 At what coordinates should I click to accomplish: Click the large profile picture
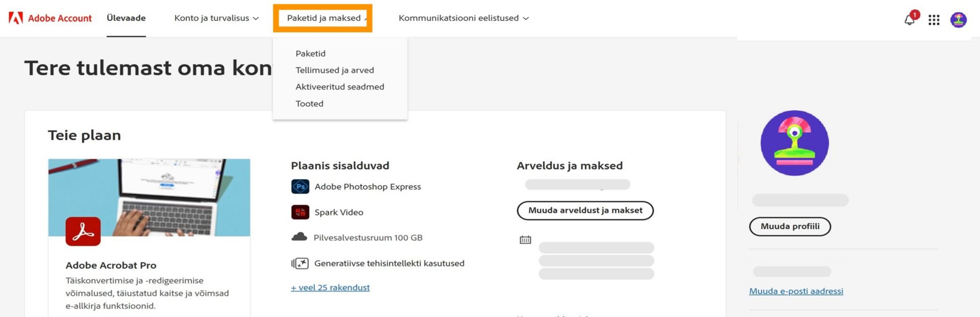click(x=794, y=143)
